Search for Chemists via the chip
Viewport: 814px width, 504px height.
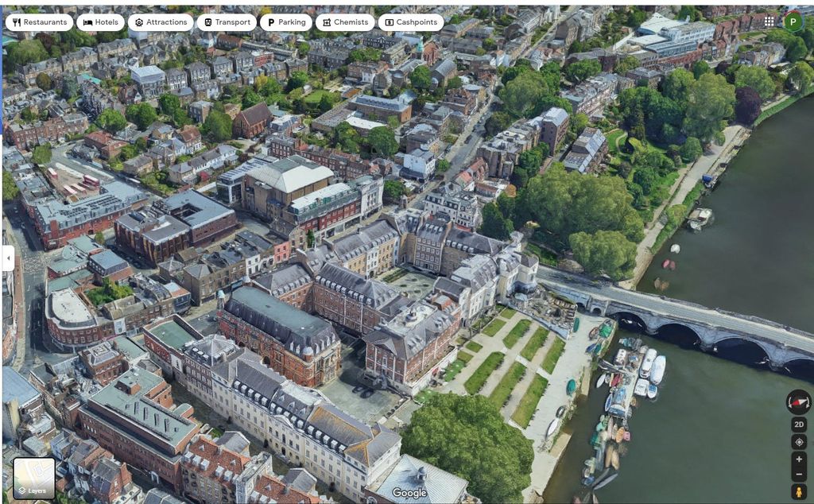[345, 22]
